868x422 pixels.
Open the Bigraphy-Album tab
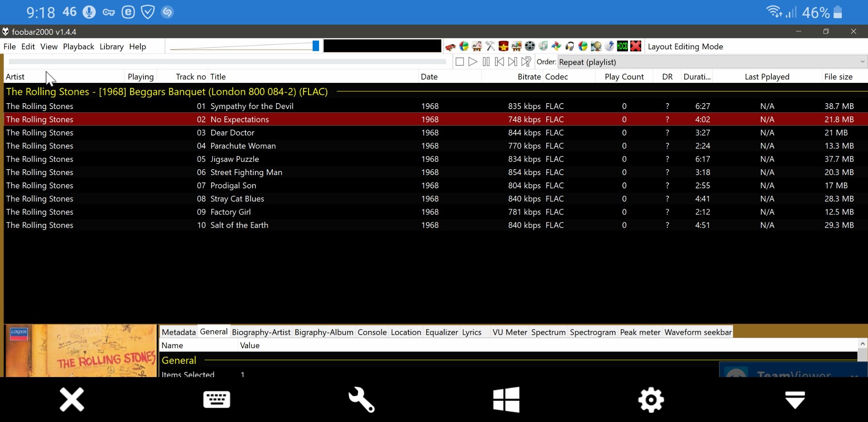click(x=324, y=332)
